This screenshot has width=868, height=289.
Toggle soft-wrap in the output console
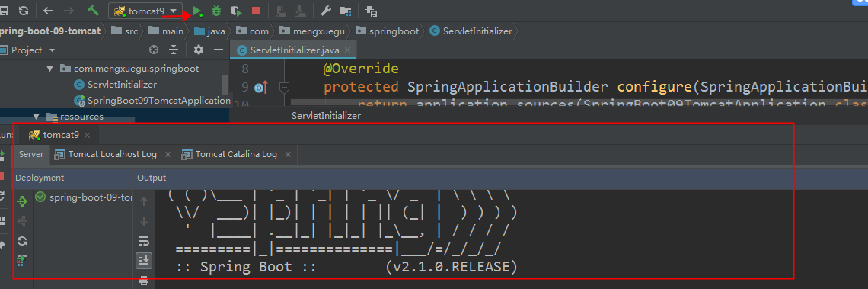(x=144, y=241)
